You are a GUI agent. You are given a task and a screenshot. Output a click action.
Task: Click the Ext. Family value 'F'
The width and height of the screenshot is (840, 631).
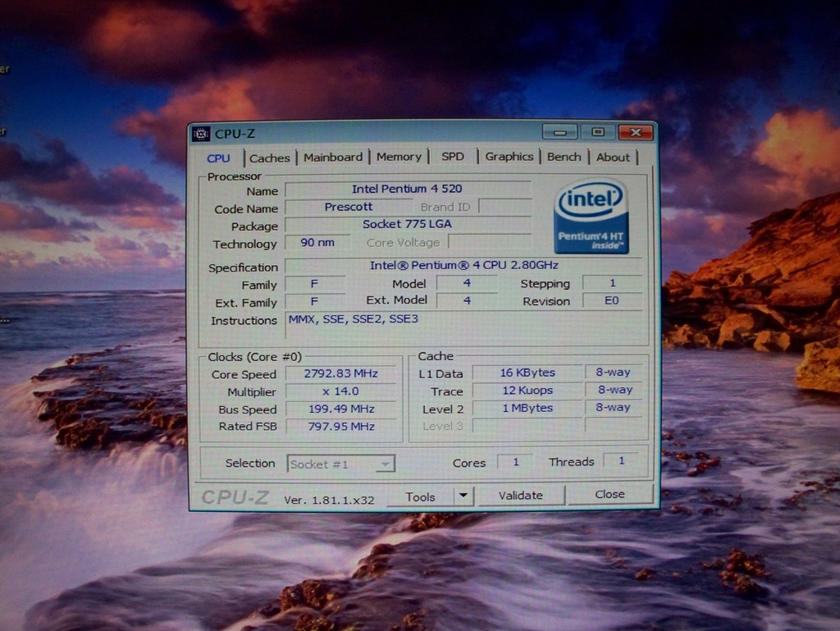tap(314, 302)
